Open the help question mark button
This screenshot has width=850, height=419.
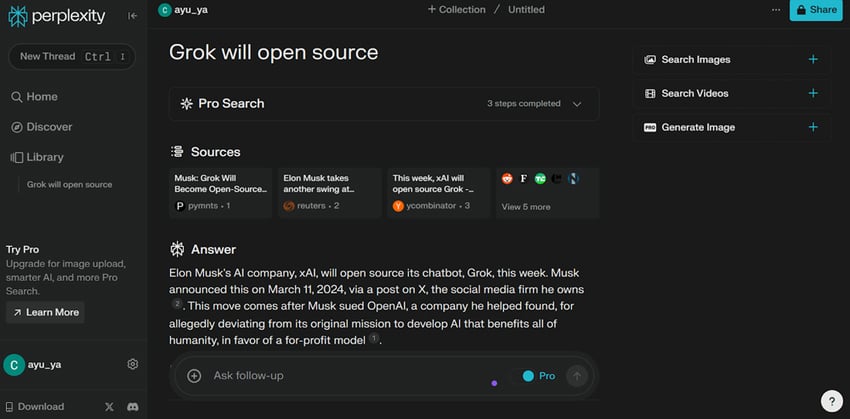pyautogui.click(x=831, y=400)
